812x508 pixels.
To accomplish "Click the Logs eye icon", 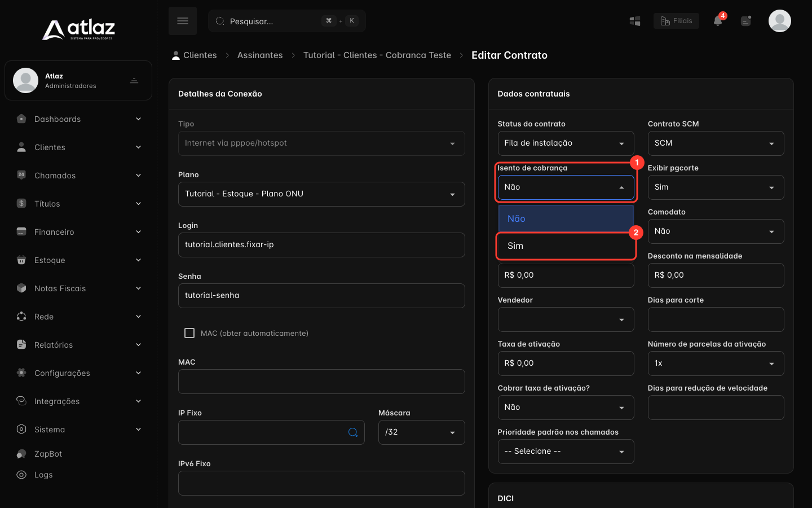I will click(21, 475).
